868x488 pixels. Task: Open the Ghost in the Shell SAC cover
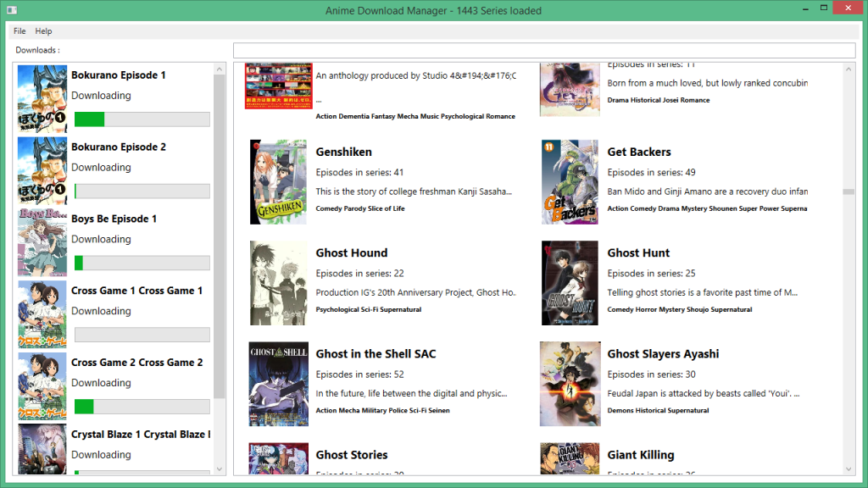278,384
